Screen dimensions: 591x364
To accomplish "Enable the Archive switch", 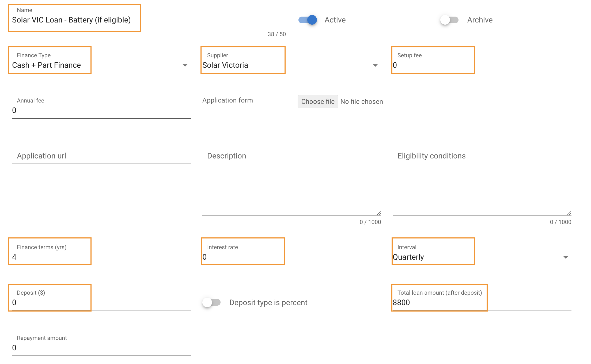I will click(x=449, y=20).
